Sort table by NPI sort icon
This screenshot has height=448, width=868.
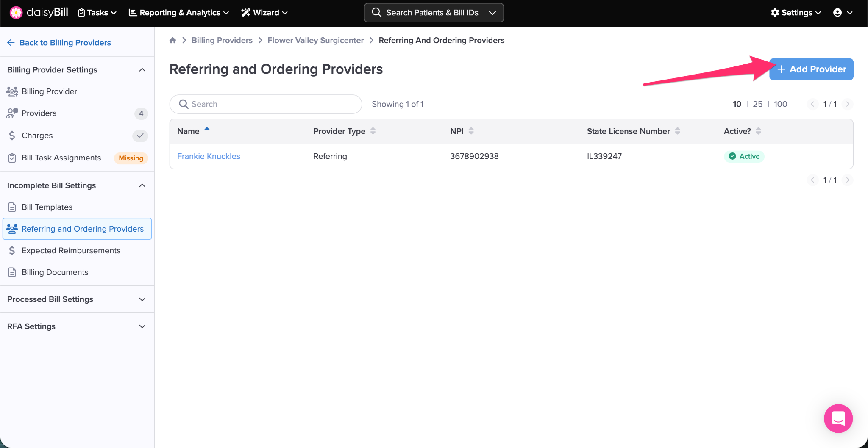tap(471, 131)
